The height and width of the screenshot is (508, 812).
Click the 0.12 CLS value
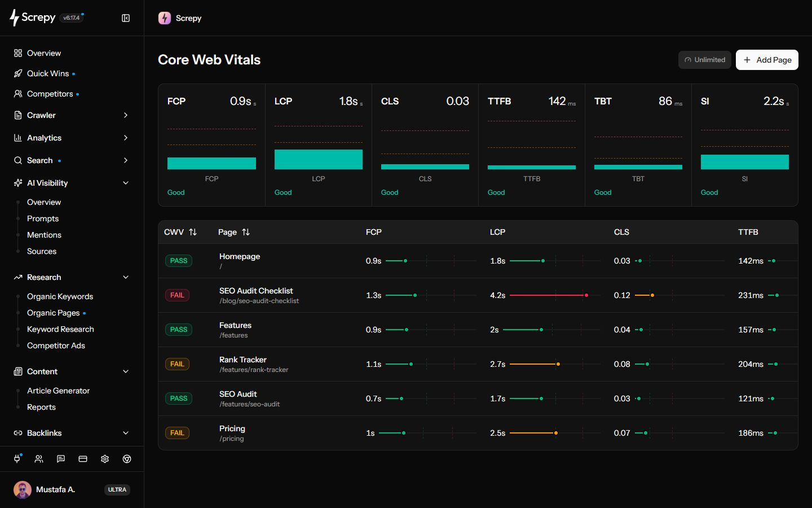pos(622,295)
